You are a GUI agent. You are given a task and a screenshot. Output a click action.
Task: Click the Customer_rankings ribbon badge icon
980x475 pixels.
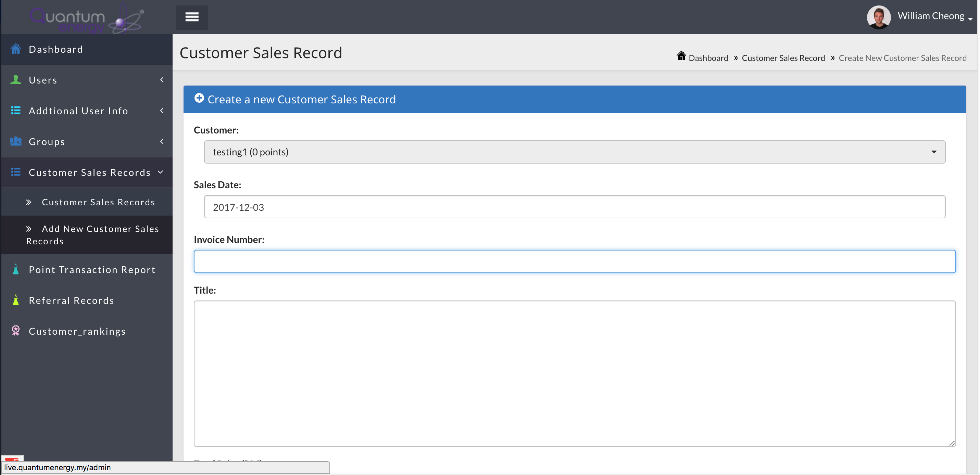[x=16, y=331]
